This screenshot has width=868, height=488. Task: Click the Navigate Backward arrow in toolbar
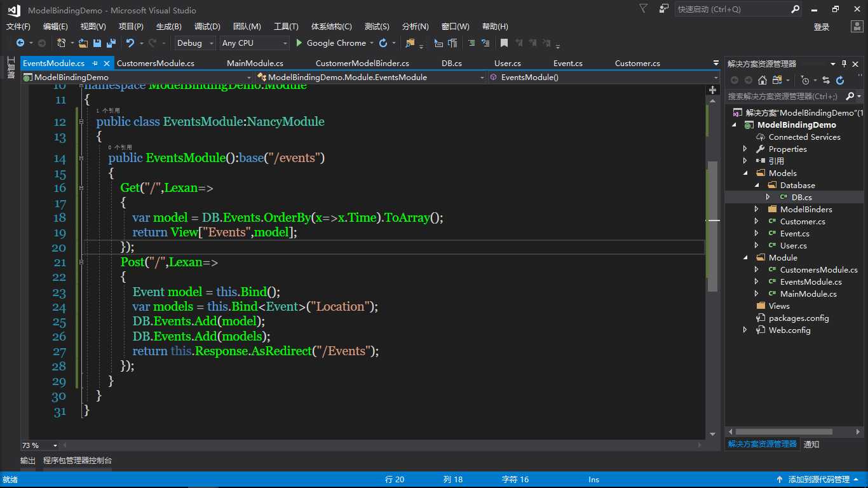pyautogui.click(x=20, y=43)
